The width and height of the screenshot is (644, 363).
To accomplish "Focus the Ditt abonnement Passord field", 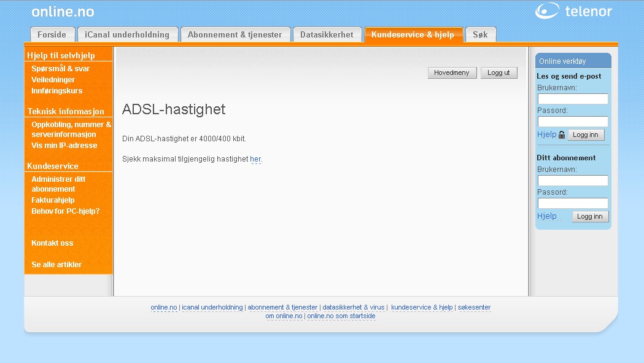I will (573, 203).
